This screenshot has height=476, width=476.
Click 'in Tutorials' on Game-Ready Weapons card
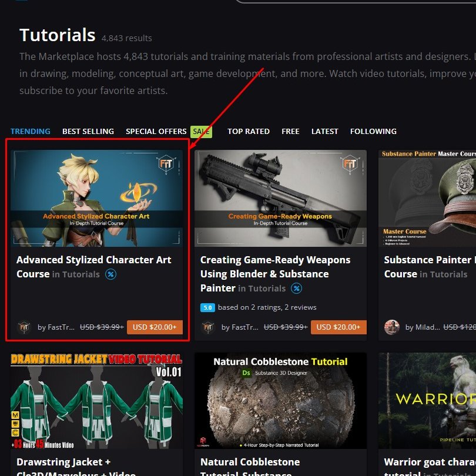[262, 289]
